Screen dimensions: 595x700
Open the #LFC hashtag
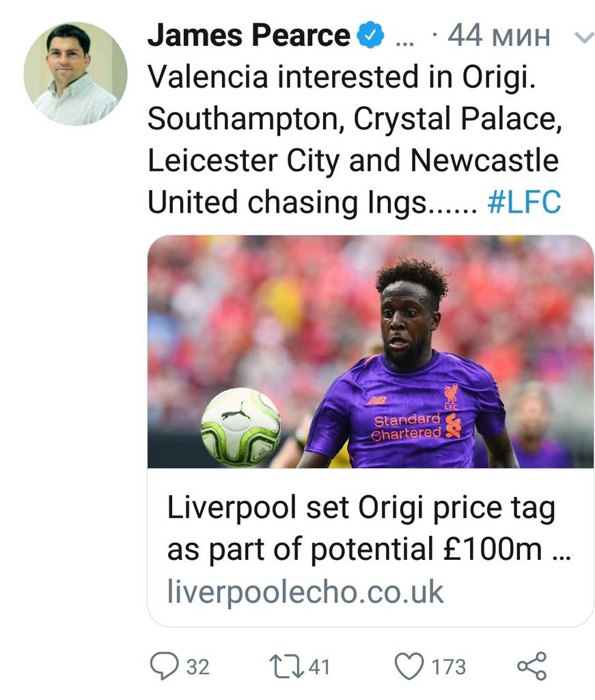525,202
